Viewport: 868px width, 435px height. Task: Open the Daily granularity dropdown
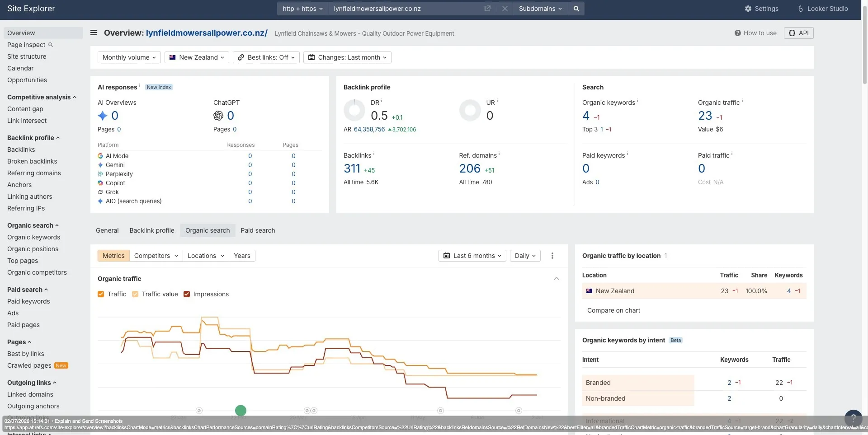point(525,256)
